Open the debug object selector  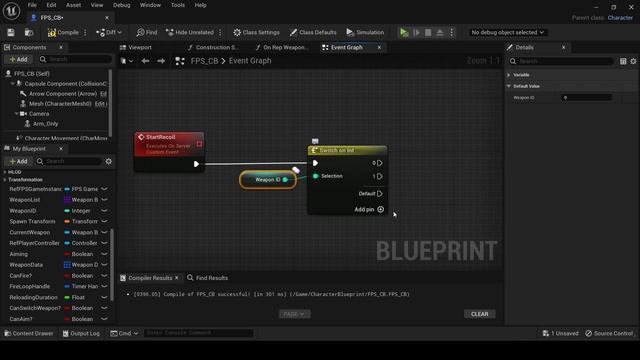[x=507, y=32]
